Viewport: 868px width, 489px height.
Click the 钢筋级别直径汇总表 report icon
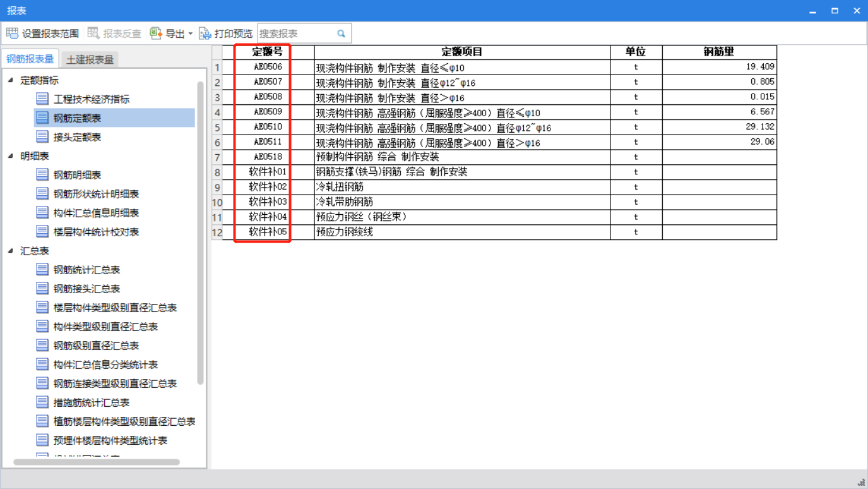click(x=42, y=345)
